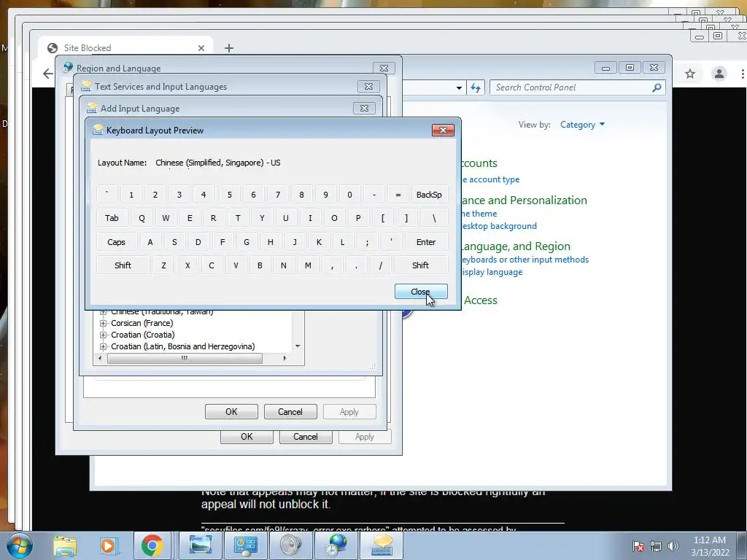Open a new Chrome tab with plus

228,48
